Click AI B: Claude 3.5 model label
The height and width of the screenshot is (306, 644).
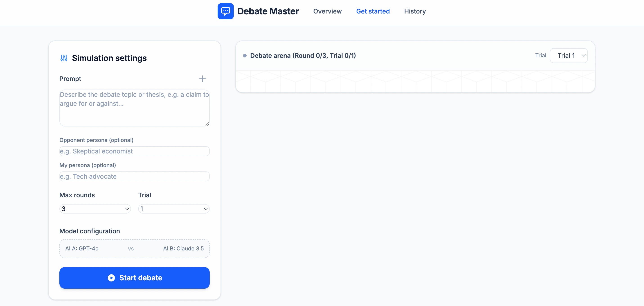183,248
